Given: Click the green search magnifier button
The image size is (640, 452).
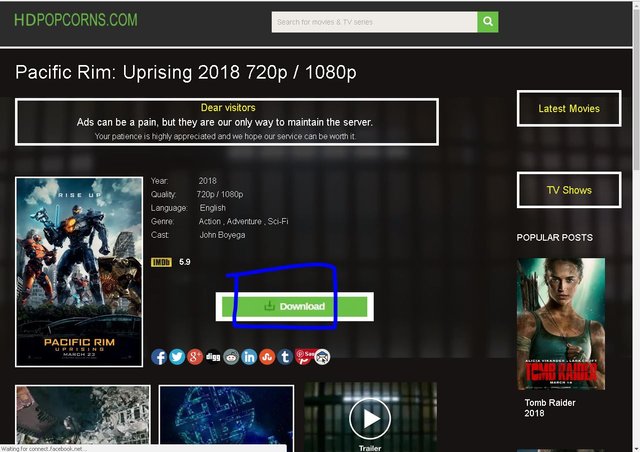Looking at the screenshot, I should coord(488,22).
